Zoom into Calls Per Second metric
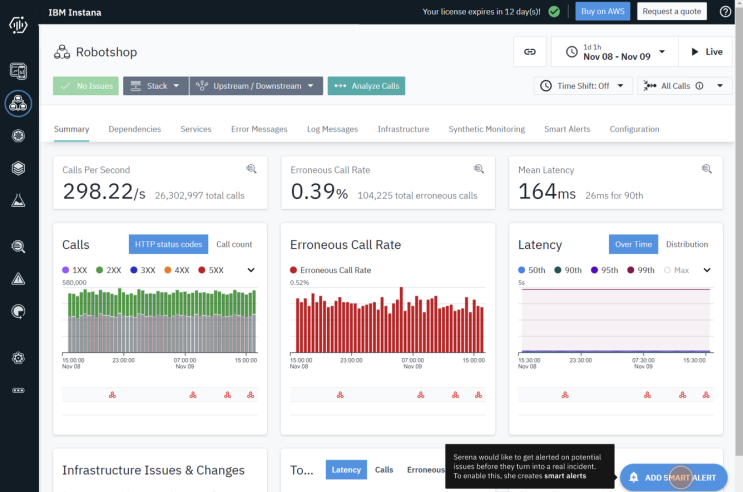Screen dimensions: 743x492 (x=251, y=169)
